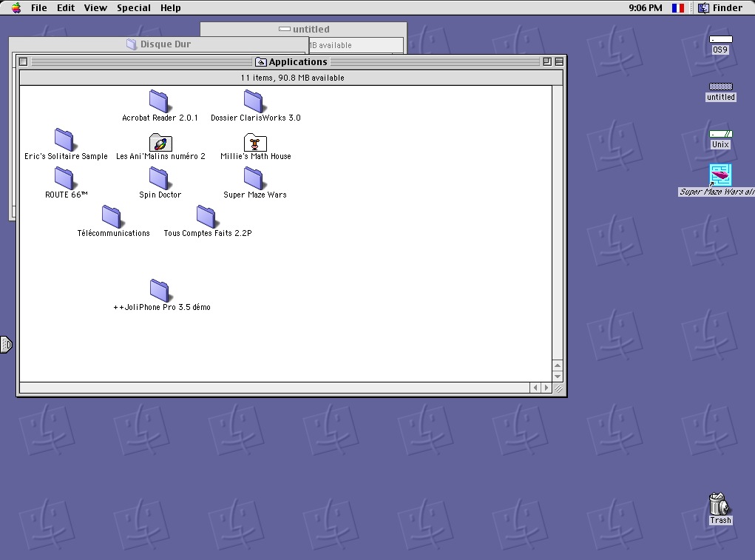Select the Acrobat Reader 2.0.1 folder icon
This screenshot has width=755, height=560.
click(x=158, y=101)
